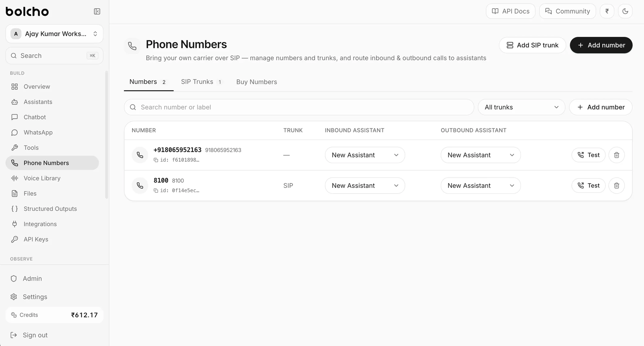
Task: Click the dark Add number button
Action: coord(601,45)
